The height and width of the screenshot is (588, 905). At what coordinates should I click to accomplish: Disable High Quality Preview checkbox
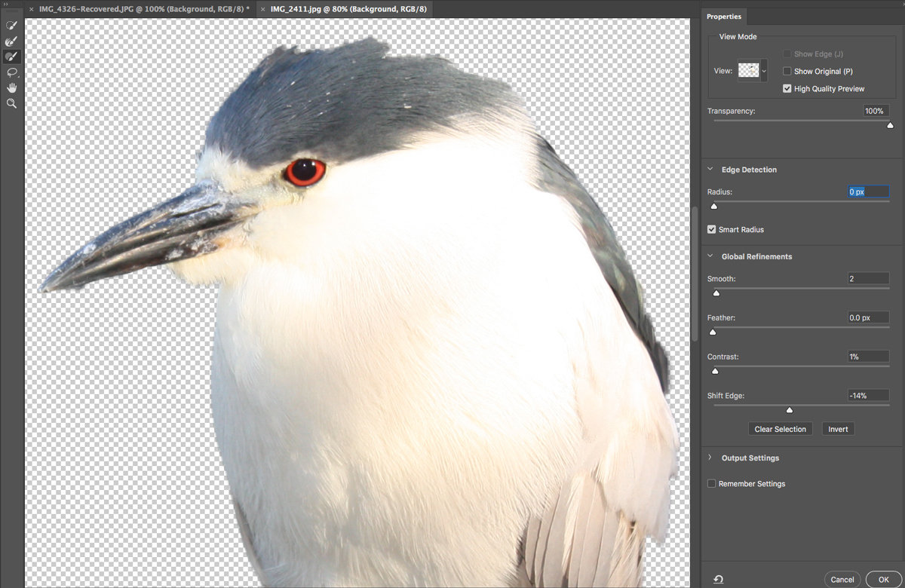787,89
